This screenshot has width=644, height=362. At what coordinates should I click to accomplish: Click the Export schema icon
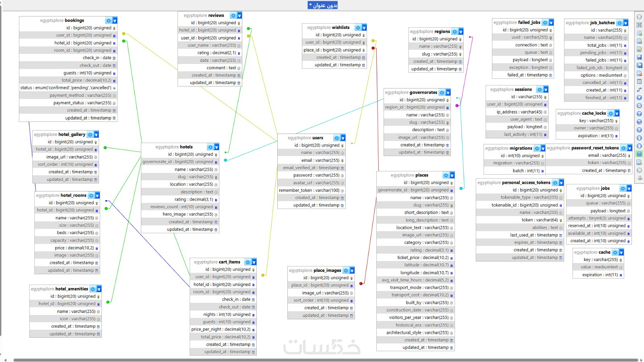[639, 162]
